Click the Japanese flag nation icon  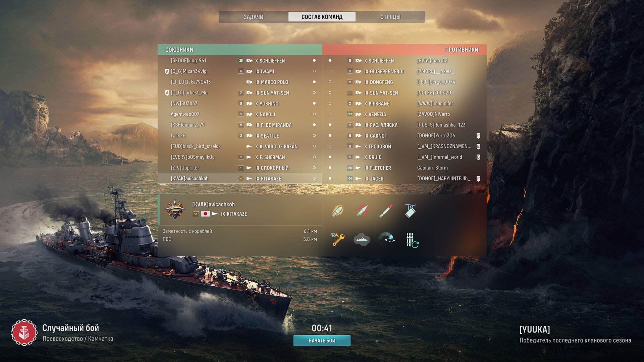pos(205,214)
